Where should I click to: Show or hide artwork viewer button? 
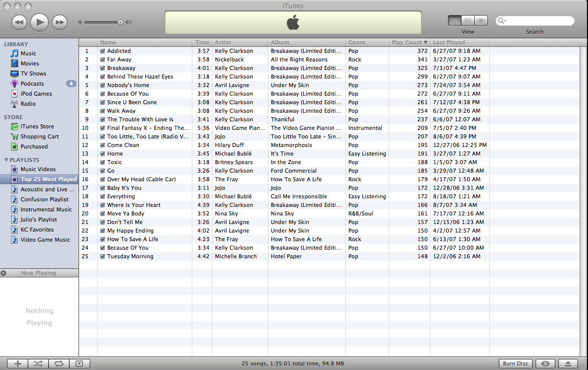coord(79,363)
